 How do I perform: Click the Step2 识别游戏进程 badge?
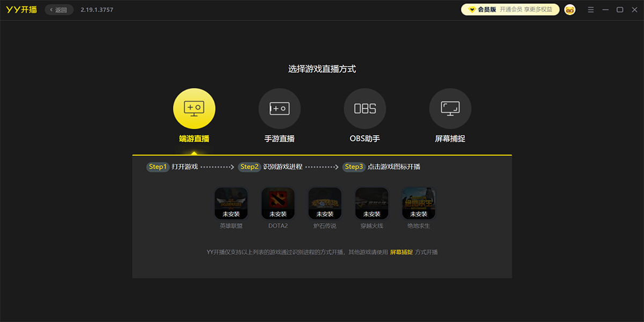[x=249, y=167]
